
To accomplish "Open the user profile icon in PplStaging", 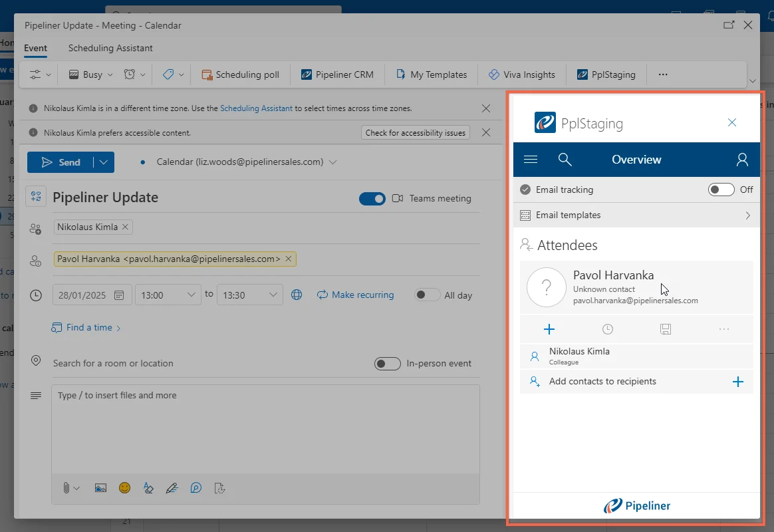I will pos(742,160).
